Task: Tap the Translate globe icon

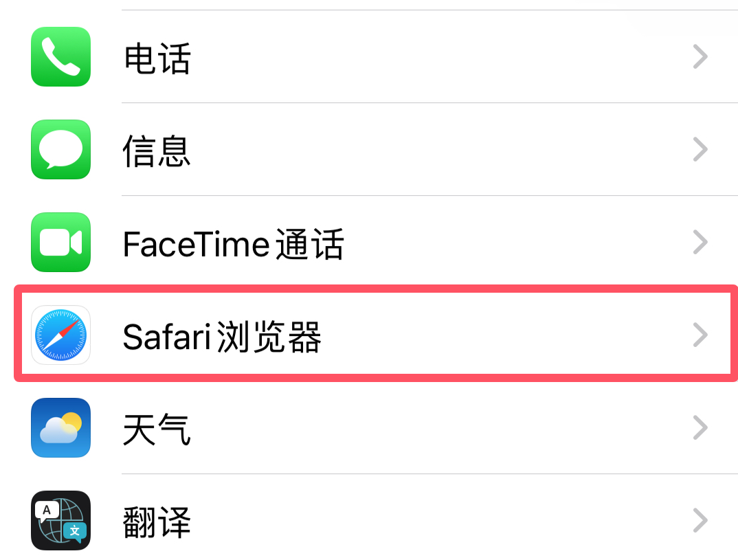Action: (x=60, y=520)
